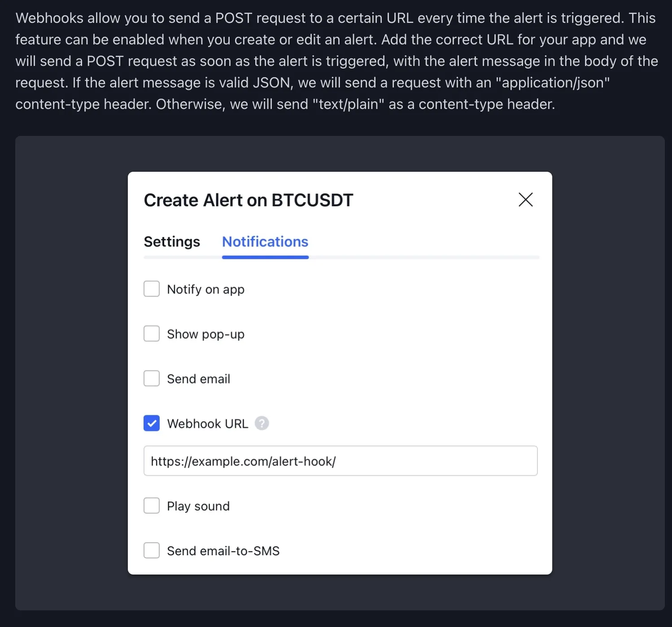Click inside the webhook URL input field
Image resolution: width=672 pixels, height=627 pixels.
(340, 461)
